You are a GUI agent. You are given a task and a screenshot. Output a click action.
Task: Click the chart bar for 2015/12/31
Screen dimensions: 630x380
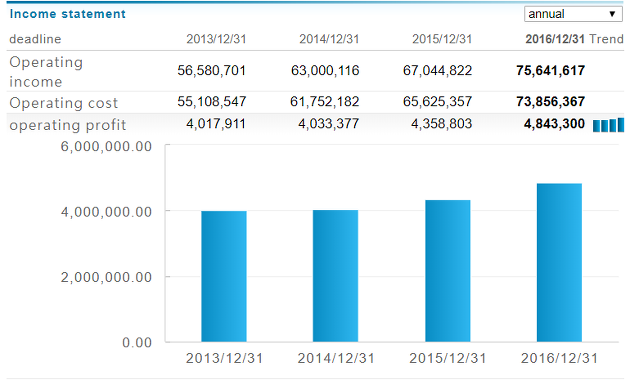click(x=448, y=271)
